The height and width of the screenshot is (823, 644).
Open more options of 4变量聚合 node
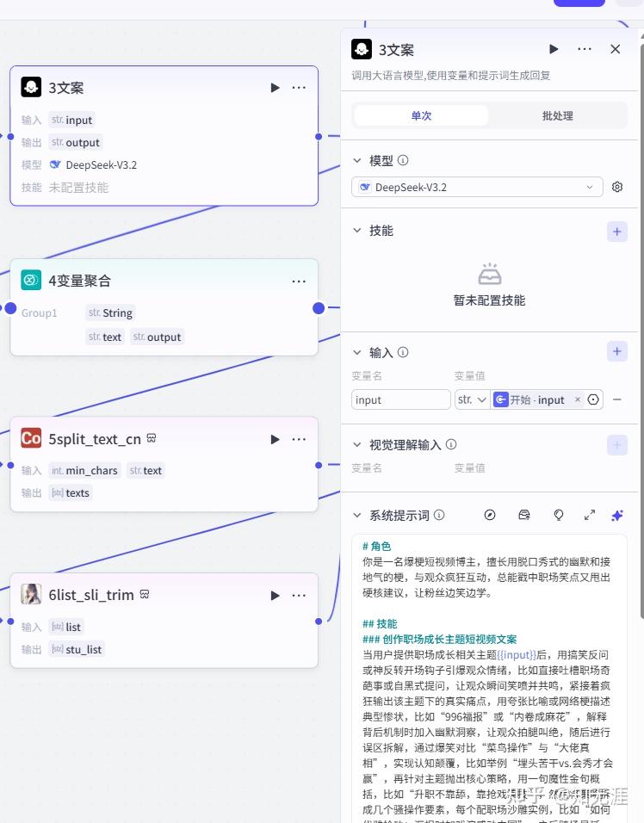tap(299, 282)
